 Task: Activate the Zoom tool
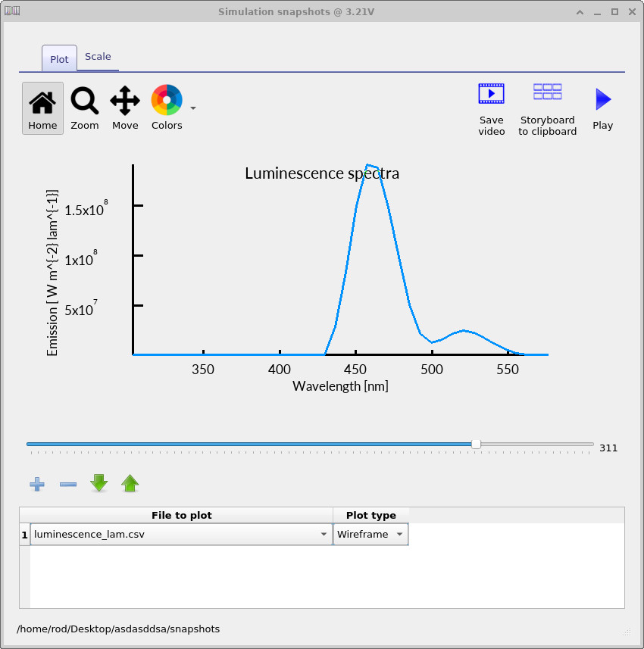84,106
